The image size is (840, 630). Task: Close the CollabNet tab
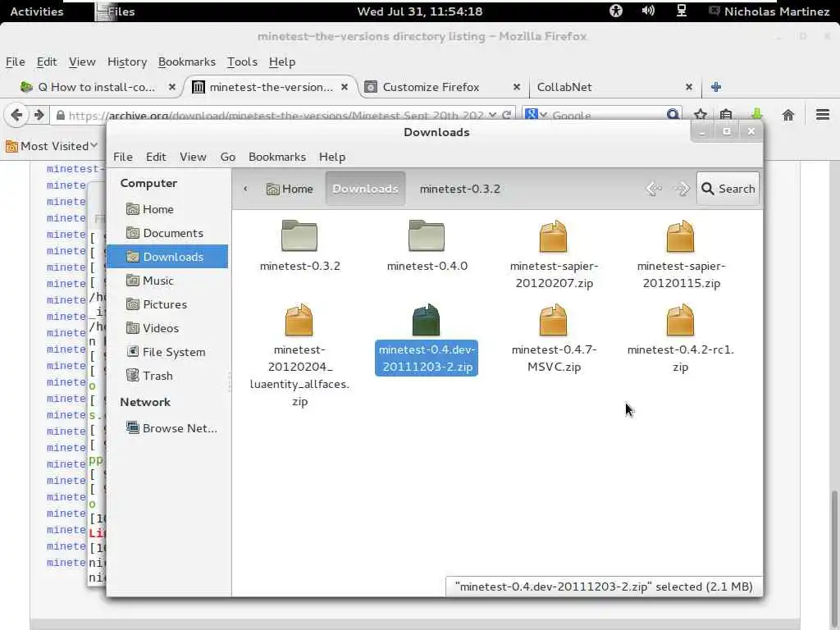(689, 87)
